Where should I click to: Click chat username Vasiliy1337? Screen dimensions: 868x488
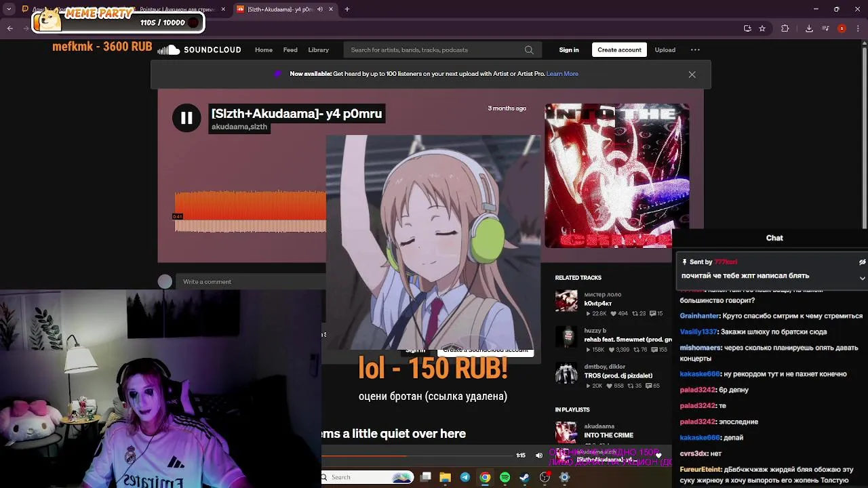(x=698, y=332)
